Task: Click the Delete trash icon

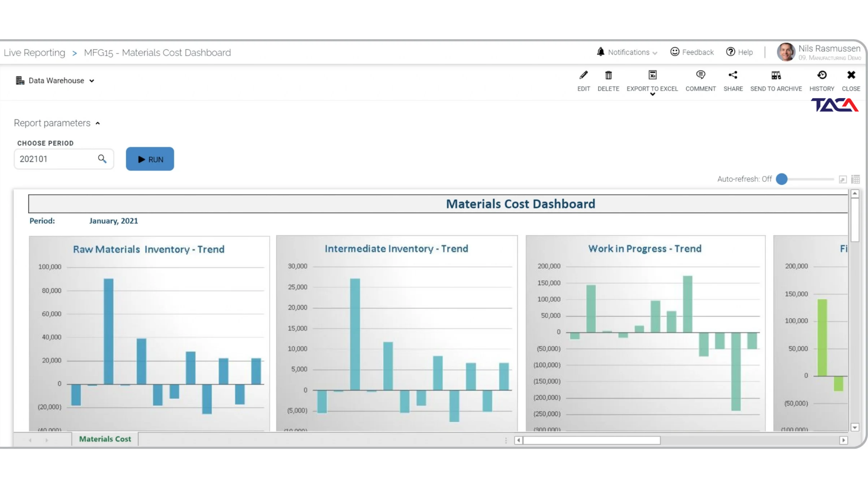Action: coord(609,75)
